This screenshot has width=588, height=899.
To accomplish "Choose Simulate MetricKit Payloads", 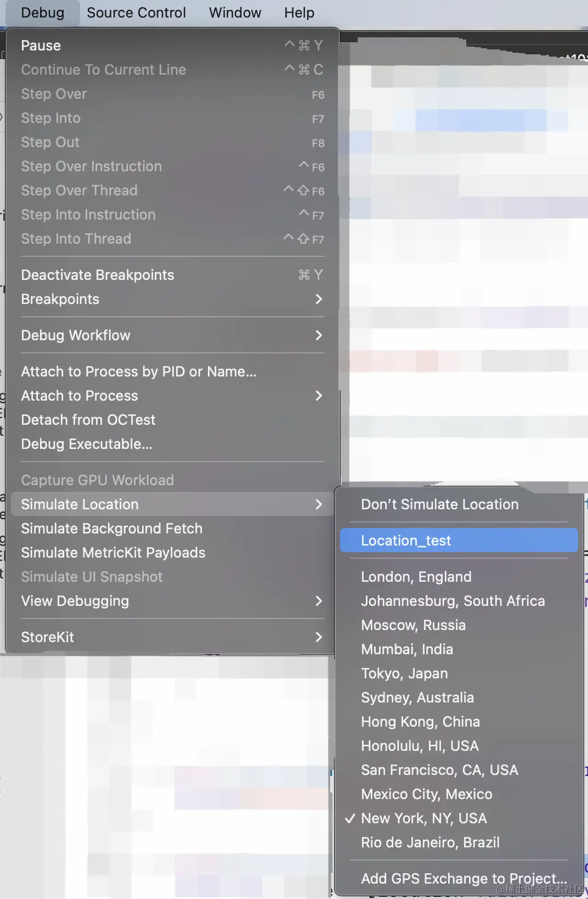I will click(x=172, y=553).
